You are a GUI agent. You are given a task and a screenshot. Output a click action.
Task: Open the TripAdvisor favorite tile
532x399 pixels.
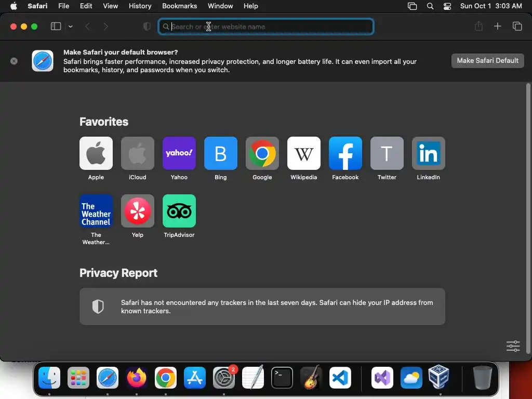179,211
